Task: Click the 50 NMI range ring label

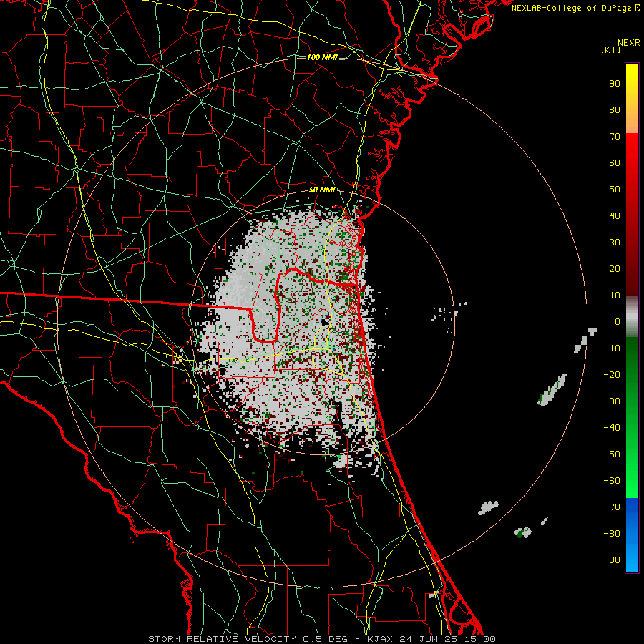Action: (x=322, y=190)
